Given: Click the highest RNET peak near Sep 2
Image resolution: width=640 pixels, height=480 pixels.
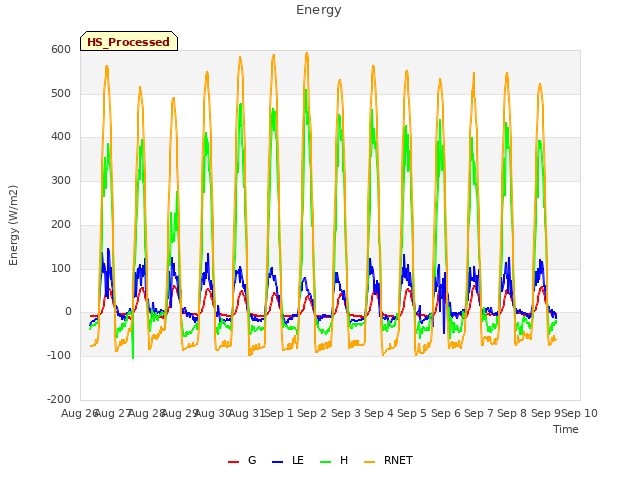Looking at the screenshot, I should pyautogui.click(x=307, y=53).
